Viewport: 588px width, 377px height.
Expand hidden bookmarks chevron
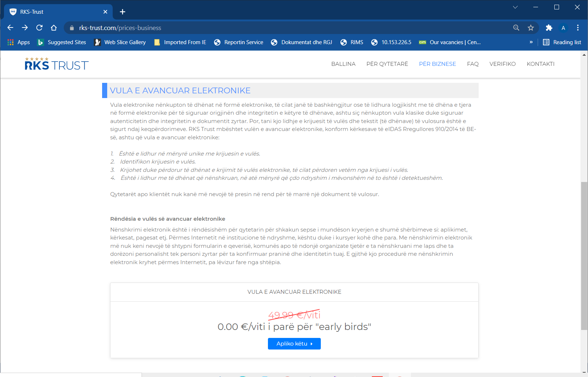coord(531,42)
